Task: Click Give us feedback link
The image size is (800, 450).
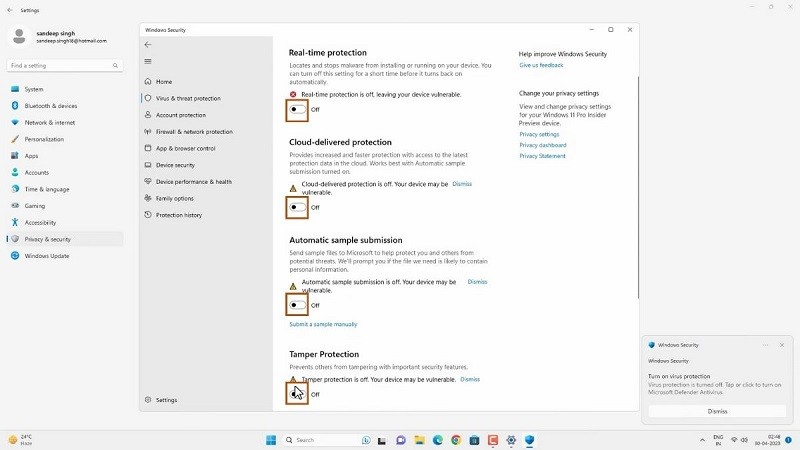Action: click(x=541, y=65)
